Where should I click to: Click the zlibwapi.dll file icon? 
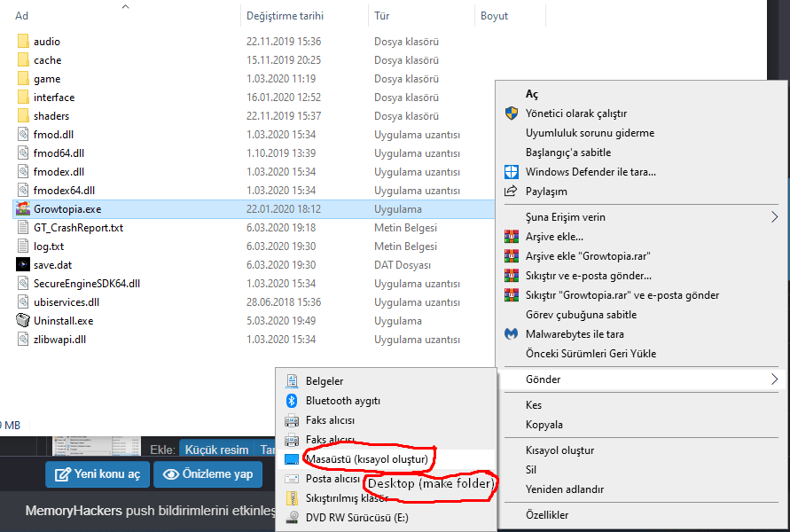coord(23,339)
